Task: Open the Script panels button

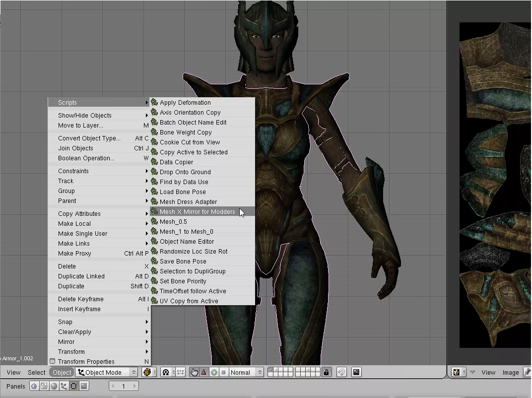Action: [x=44, y=386]
